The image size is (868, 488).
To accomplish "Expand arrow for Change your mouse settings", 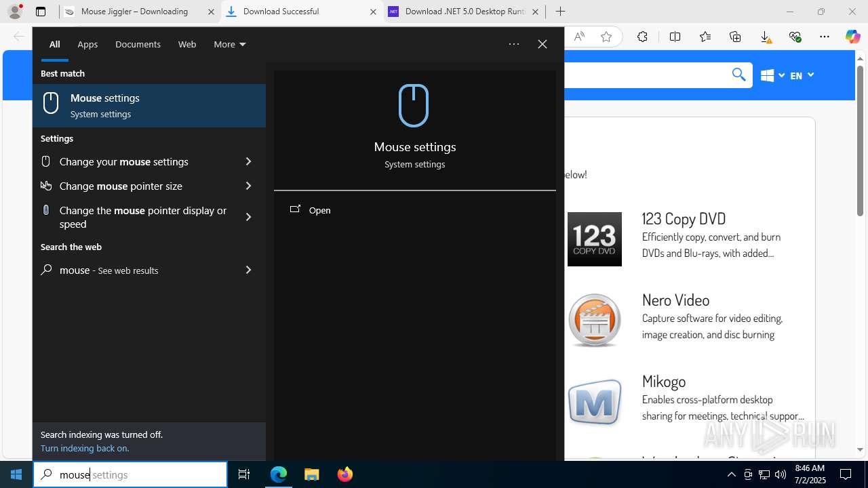I will tap(248, 161).
